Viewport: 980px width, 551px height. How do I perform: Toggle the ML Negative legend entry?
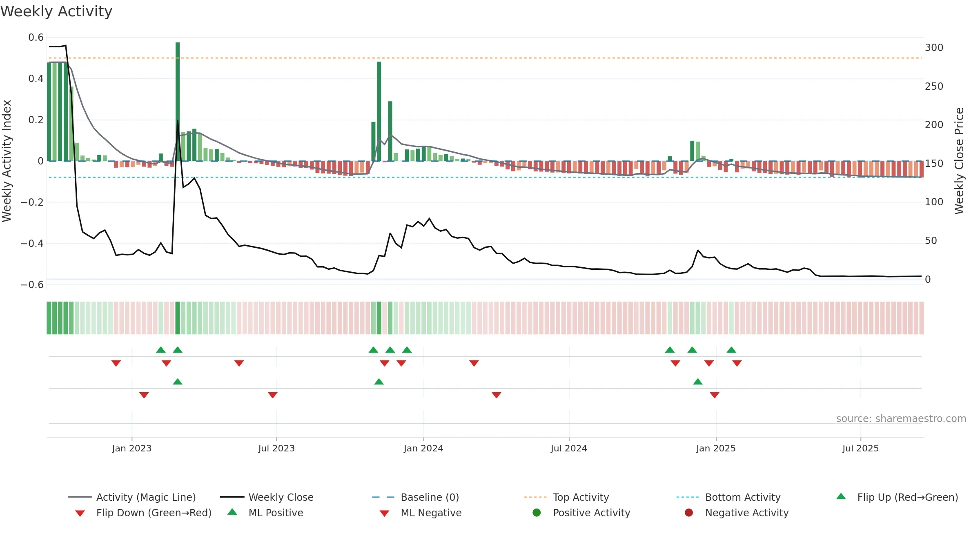tap(421, 513)
